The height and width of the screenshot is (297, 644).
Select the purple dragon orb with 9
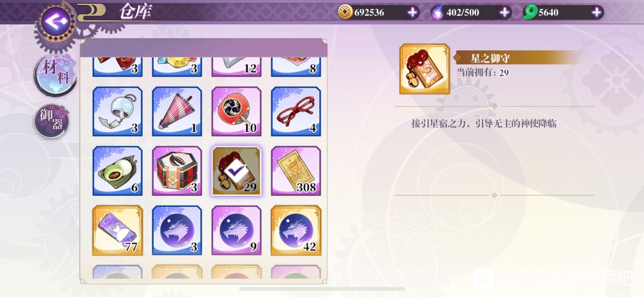[236, 230]
